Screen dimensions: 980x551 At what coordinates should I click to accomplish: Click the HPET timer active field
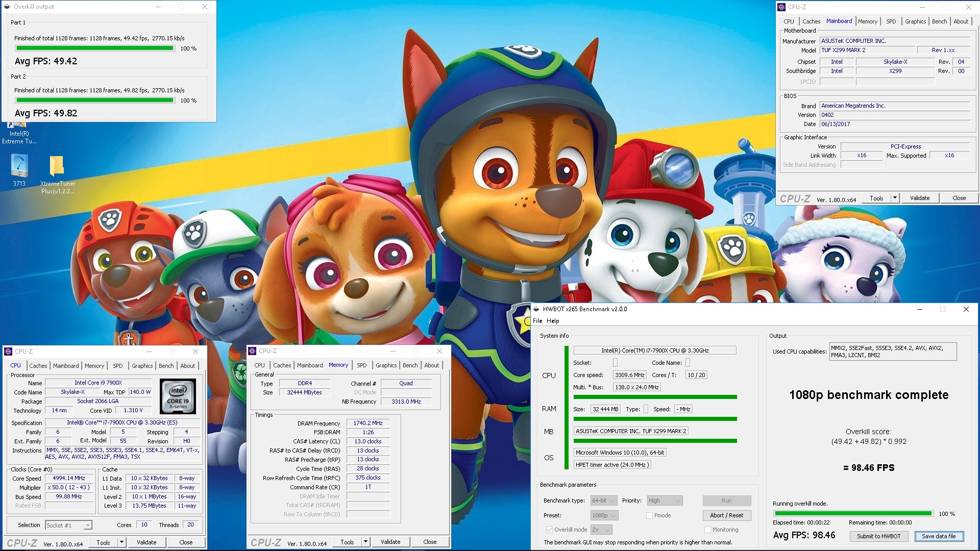coord(611,465)
